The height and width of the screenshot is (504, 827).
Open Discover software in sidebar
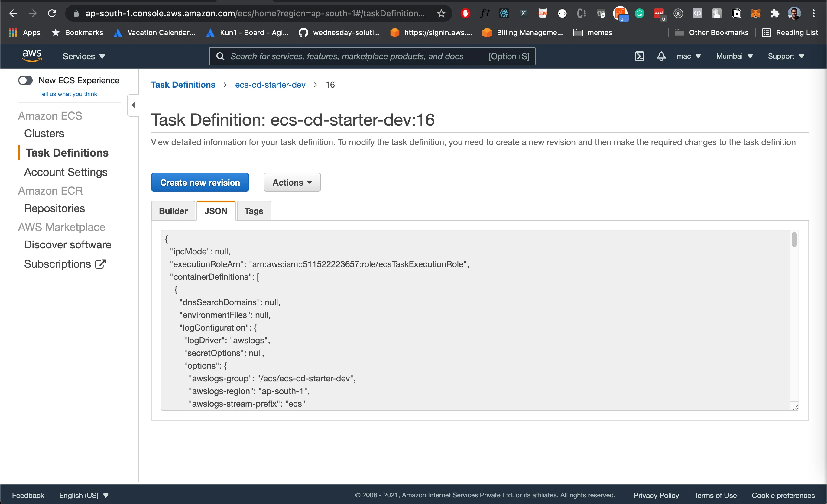tap(68, 245)
